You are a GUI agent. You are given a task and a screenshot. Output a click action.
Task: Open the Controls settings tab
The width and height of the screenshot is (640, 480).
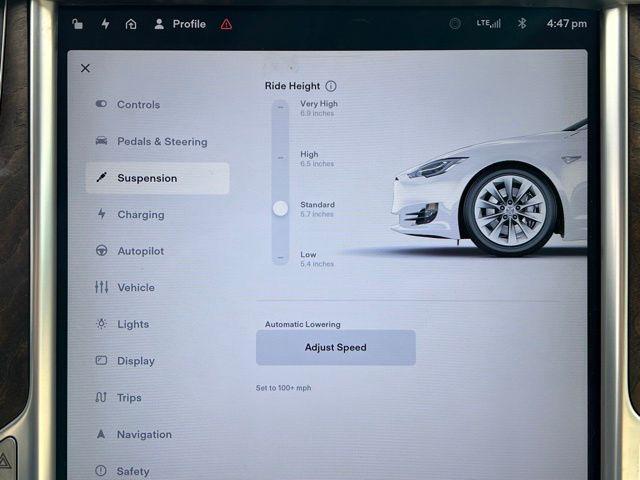138,105
